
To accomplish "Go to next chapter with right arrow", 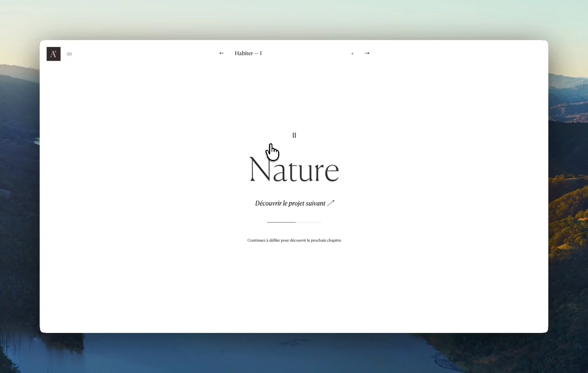I will coord(367,53).
